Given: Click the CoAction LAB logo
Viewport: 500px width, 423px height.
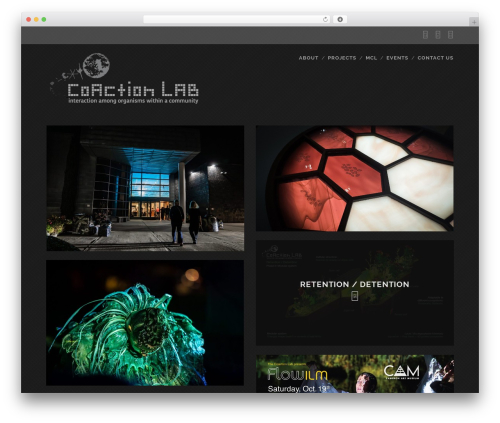Looking at the screenshot, I should click(124, 79).
